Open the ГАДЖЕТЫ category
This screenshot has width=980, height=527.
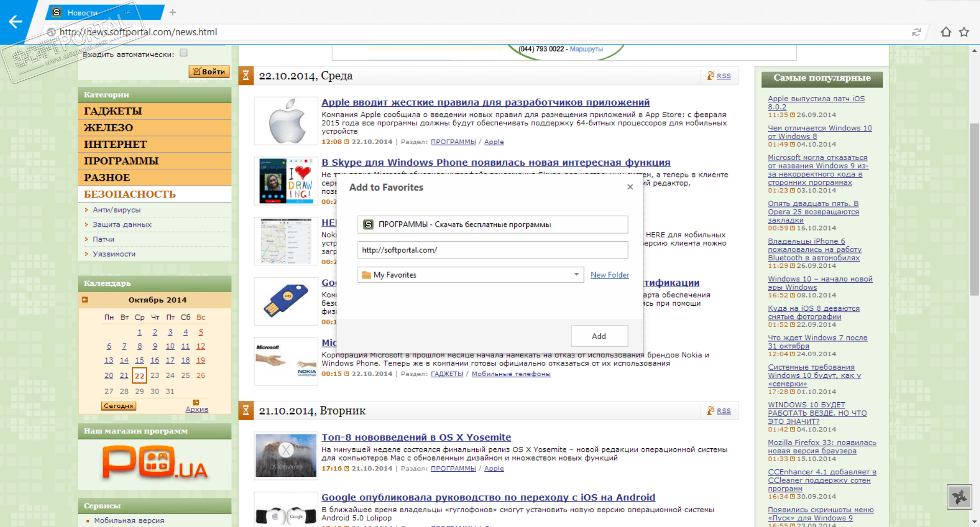[x=155, y=111]
